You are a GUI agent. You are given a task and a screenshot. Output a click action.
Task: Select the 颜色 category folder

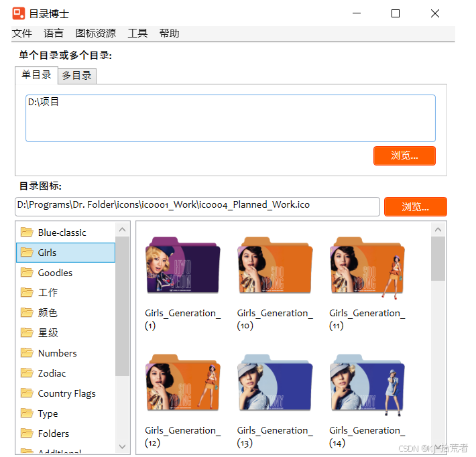tap(66, 312)
